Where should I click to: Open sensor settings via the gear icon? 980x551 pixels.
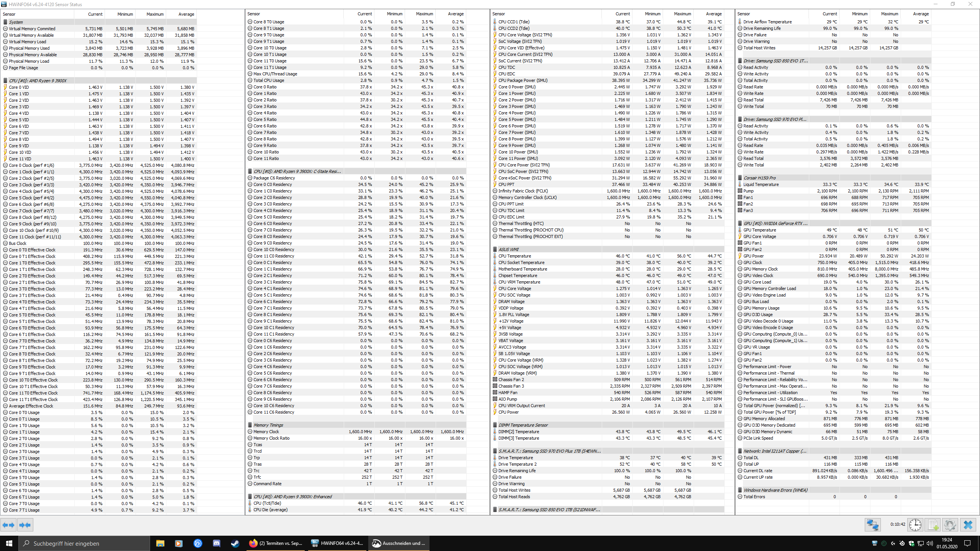pyautogui.click(x=950, y=525)
